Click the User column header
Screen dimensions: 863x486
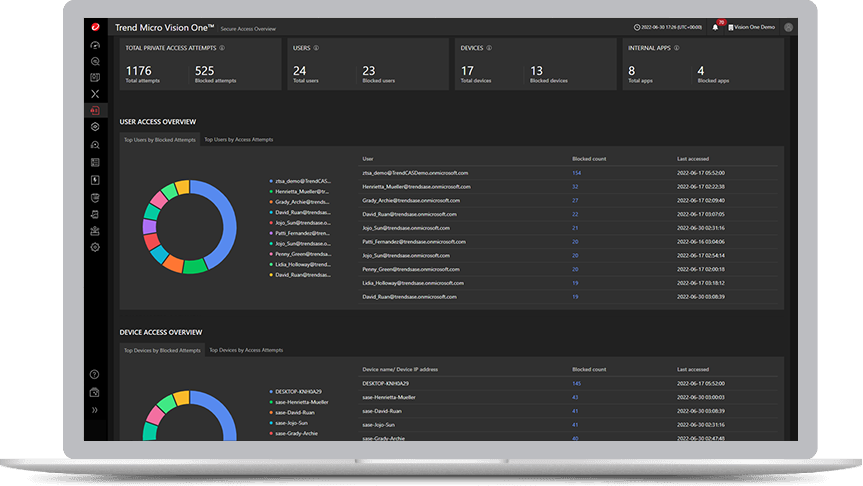tap(368, 159)
